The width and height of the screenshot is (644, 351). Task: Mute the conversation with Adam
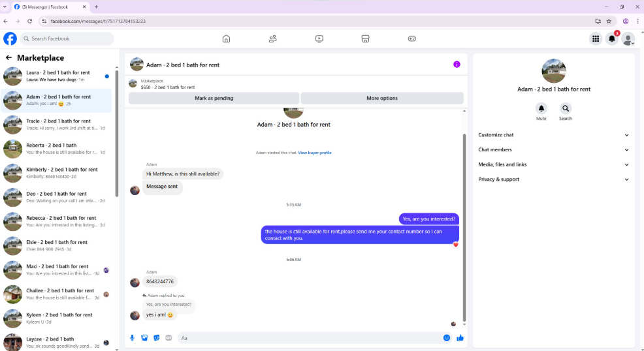(x=541, y=108)
